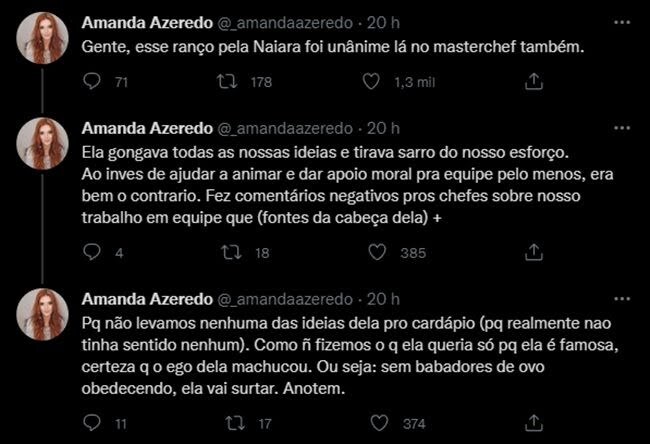Screen dimensions: 650x444
Task: Click the avatar beside the 'Pq não levamos' tweet
Action: [44, 313]
